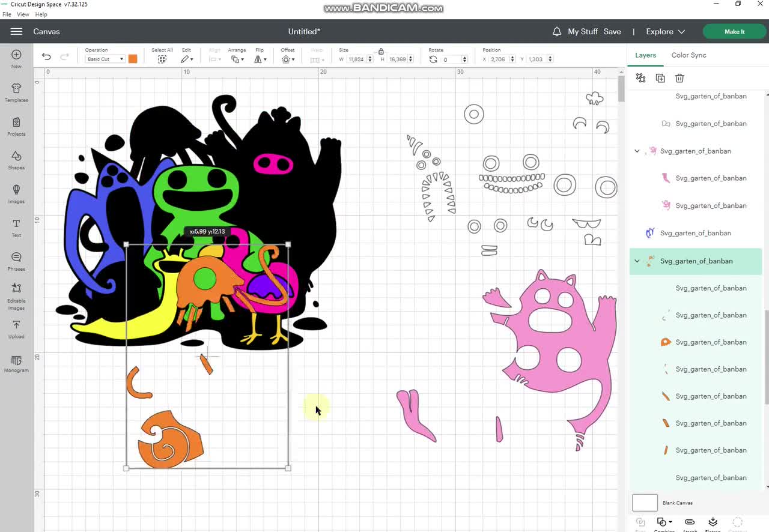Select the orange swirl shape on canvas
The height and width of the screenshot is (532, 769).
click(x=171, y=440)
